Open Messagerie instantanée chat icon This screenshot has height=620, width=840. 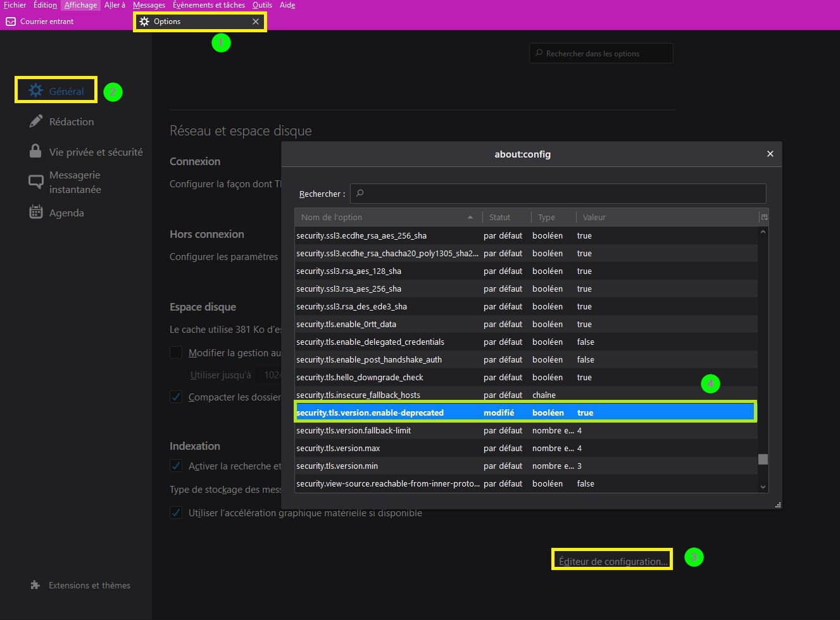pyautogui.click(x=36, y=182)
